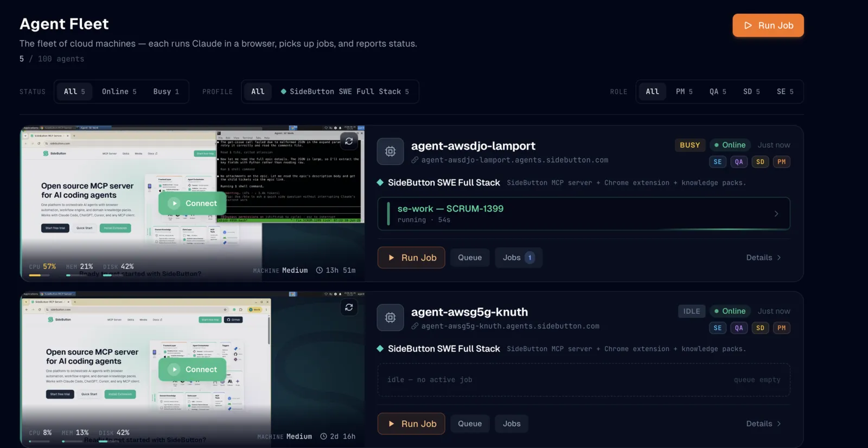
Task: Filter by SideButton SWE Full Stack profile
Action: 345,92
